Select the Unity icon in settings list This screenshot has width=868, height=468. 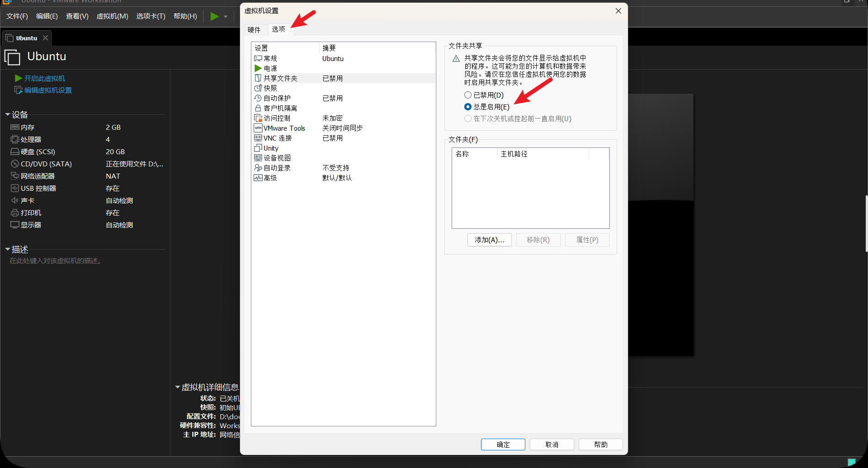tap(258, 148)
